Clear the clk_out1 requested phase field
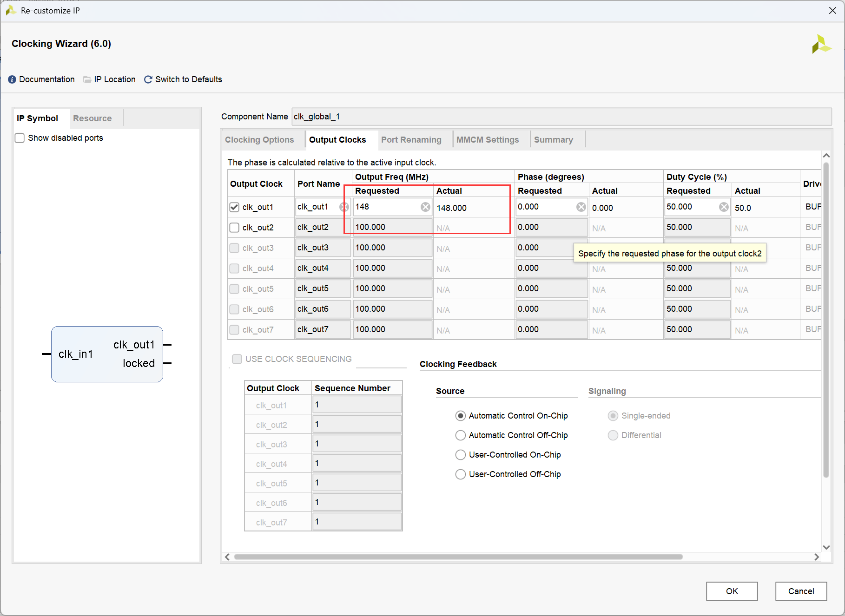 click(581, 207)
